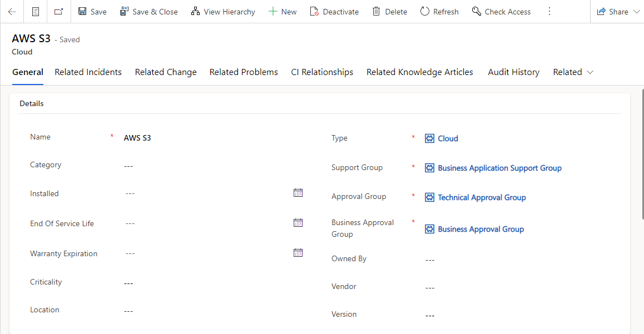Viewport: 644px width, 334px height.
Task: Click the icon beside Cloud
Action: 429,139
